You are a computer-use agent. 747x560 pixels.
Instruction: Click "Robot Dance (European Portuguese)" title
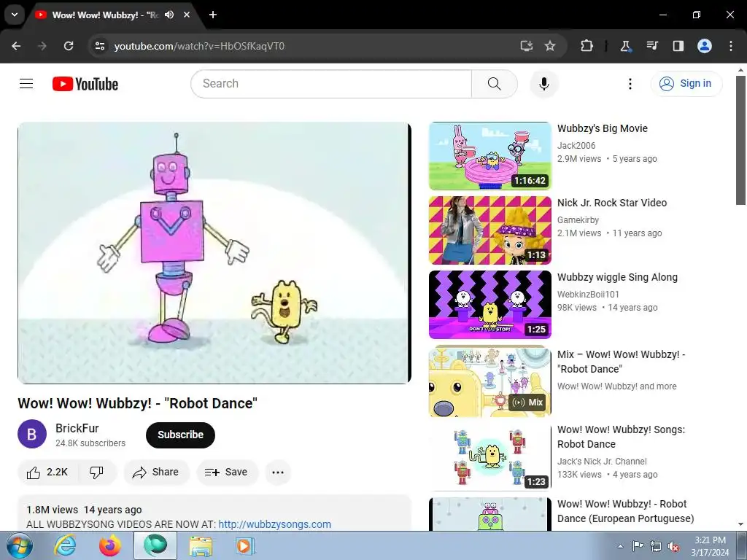point(625,511)
